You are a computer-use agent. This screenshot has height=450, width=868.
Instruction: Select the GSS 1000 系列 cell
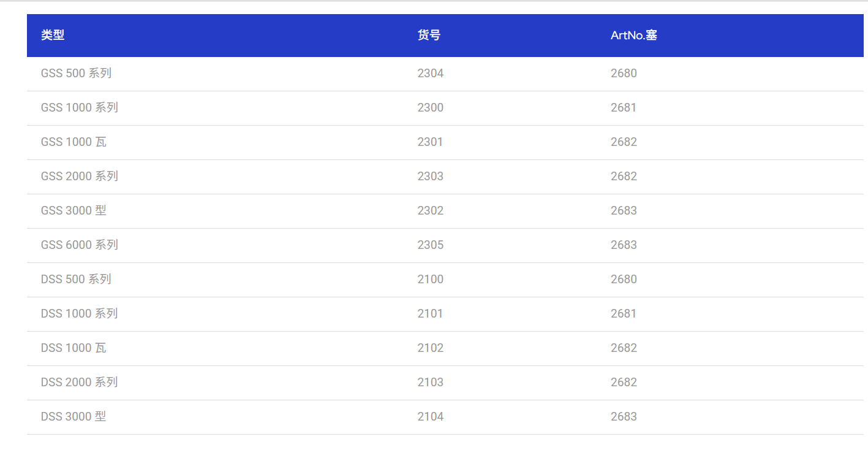[79, 108]
